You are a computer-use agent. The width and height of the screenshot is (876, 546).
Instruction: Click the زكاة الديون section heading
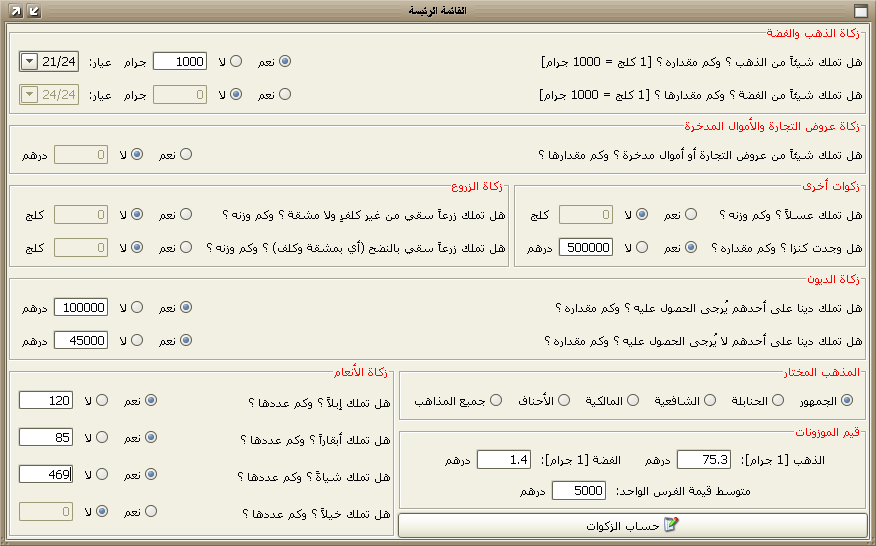click(834, 279)
